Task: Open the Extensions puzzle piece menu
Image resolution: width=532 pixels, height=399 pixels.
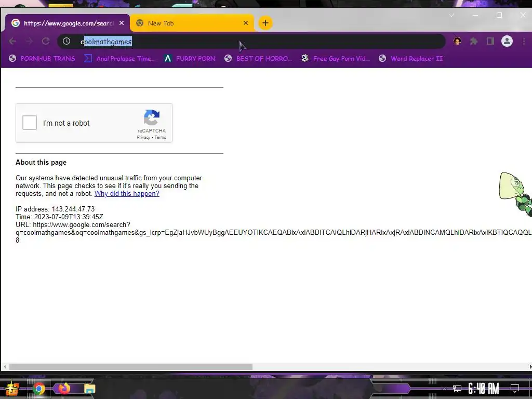Action: point(474,42)
